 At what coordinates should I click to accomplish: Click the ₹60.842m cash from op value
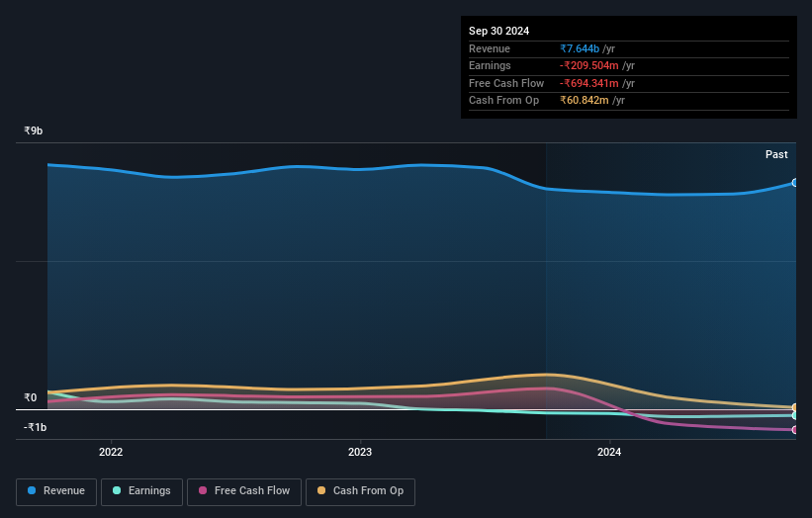tap(585, 101)
